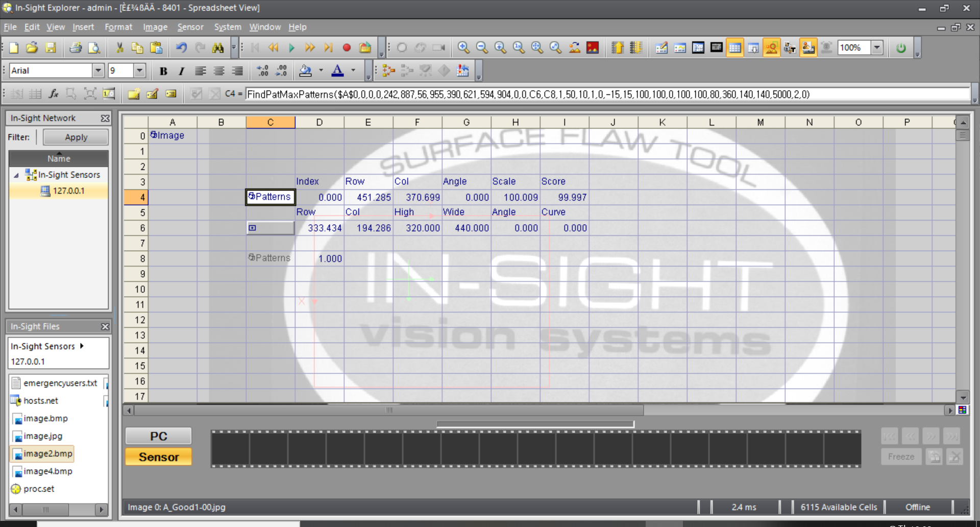This screenshot has width=980, height=527.
Task: Click the dependency levels tree icon
Action: click(388, 71)
